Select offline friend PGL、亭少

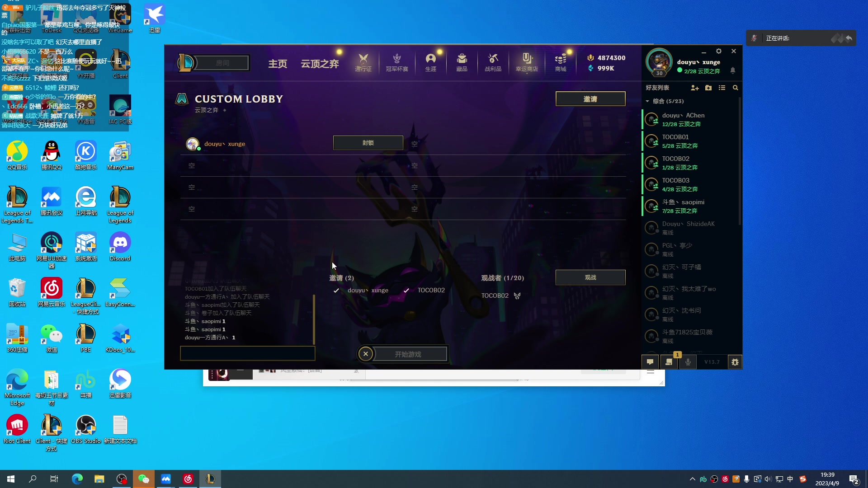[691, 250]
